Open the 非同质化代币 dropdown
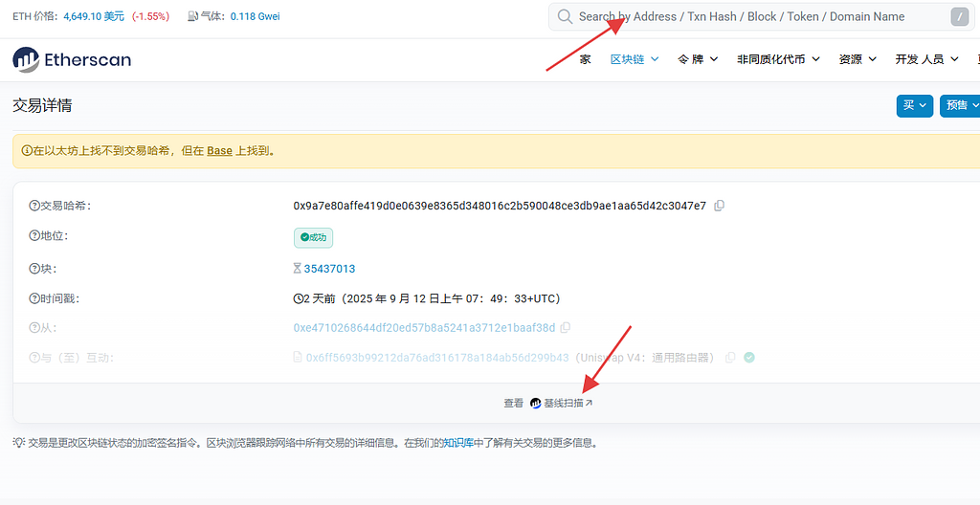 pyautogui.click(x=778, y=59)
